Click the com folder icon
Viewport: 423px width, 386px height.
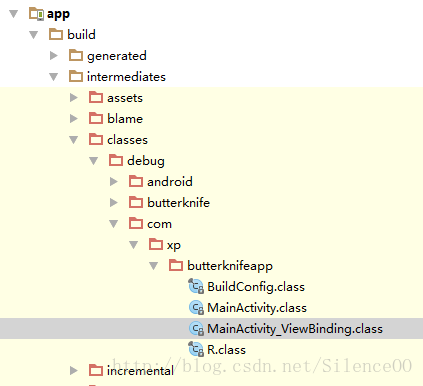(136, 223)
